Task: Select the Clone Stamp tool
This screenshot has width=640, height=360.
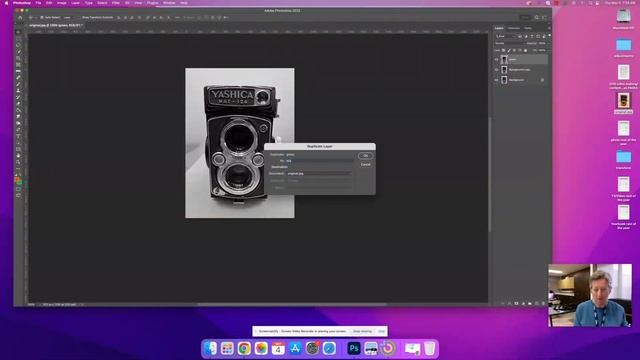Action: point(18,91)
